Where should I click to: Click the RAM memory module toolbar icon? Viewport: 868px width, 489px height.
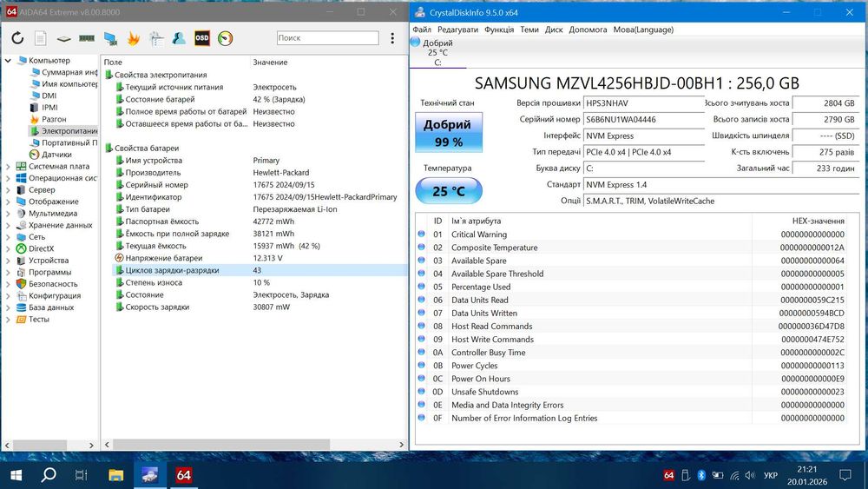[x=87, y=38]
